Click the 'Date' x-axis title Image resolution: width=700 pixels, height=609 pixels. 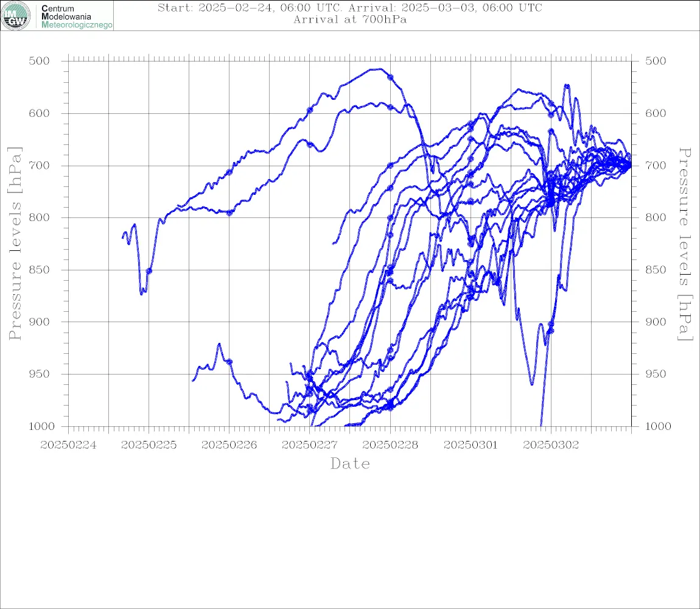point(350,464)
